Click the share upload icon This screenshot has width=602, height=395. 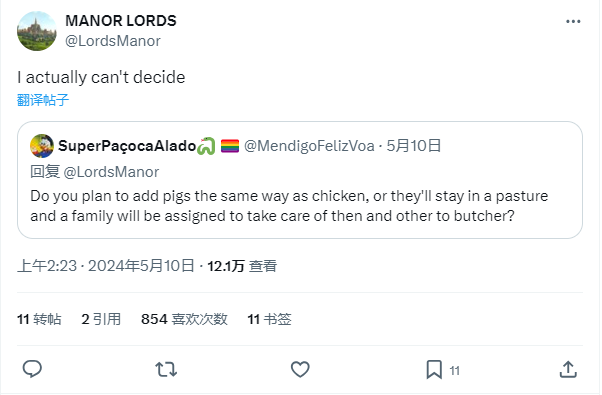pyautogui.click(x=568, y=369)
